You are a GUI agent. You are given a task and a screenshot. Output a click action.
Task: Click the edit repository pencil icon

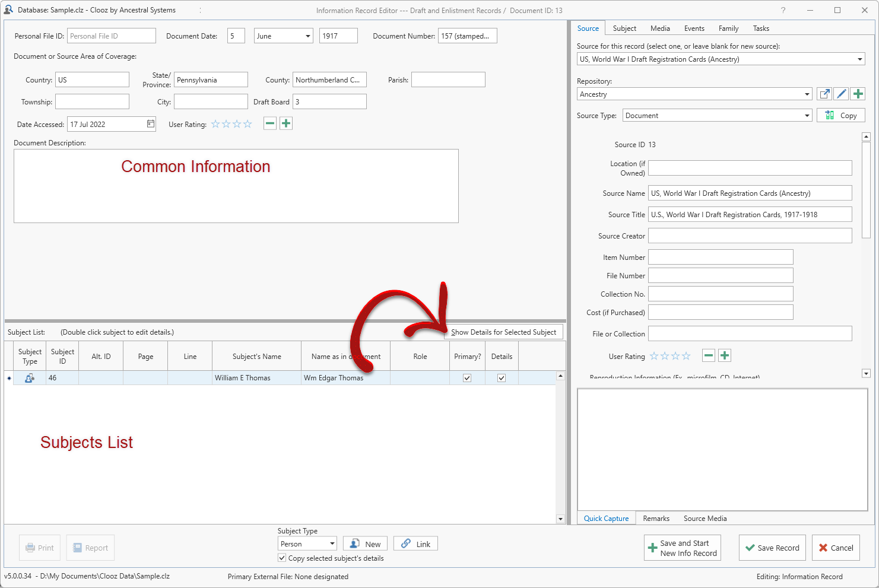[x=841, y=94]
